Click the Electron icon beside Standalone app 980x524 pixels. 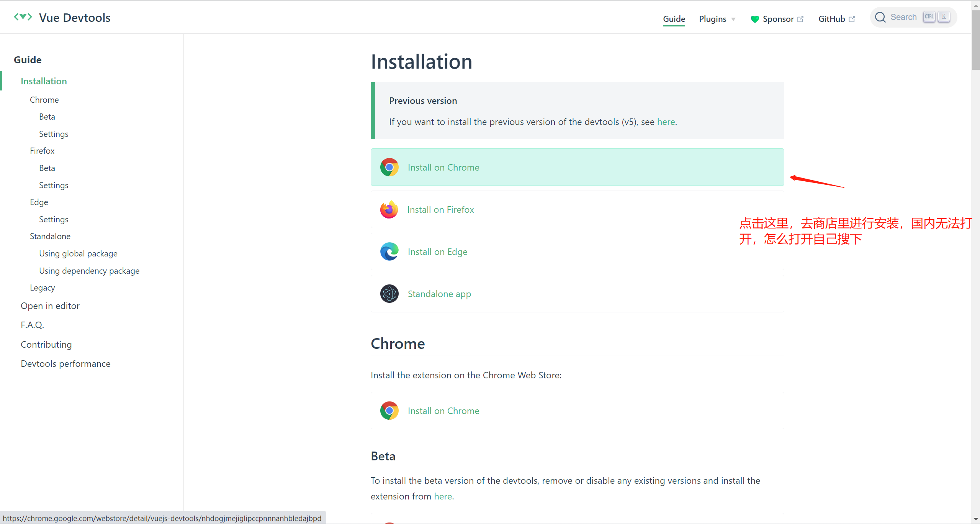(x=389, y=294)
